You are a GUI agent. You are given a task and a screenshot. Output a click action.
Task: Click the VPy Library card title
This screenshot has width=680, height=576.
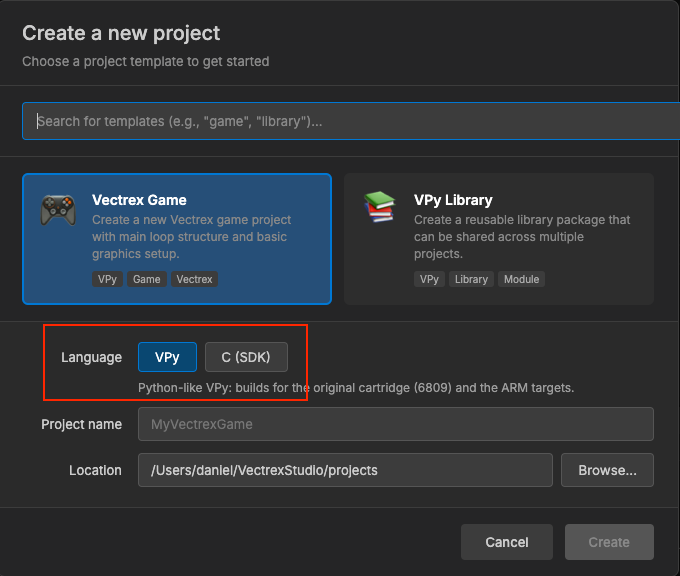tap(453, 200)
